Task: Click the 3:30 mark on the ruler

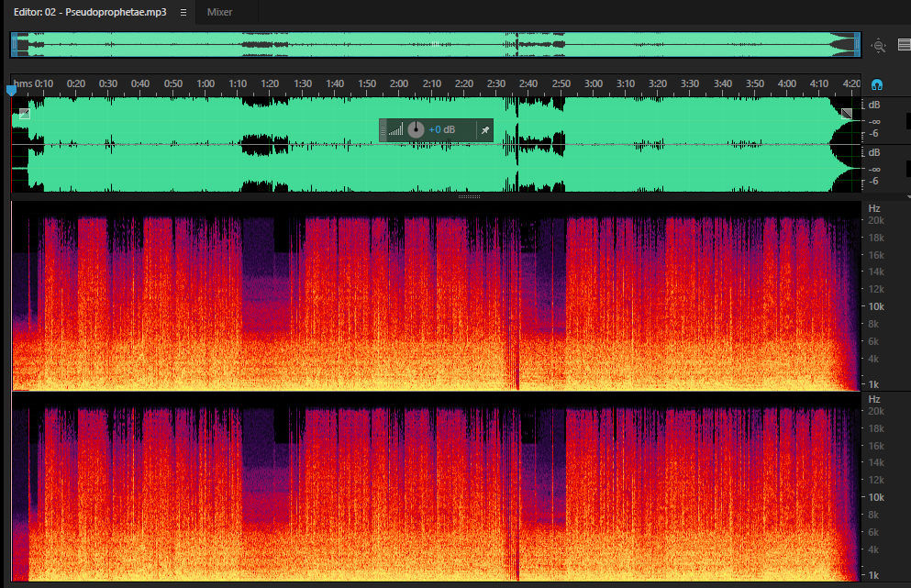Action: coord(690,83)
